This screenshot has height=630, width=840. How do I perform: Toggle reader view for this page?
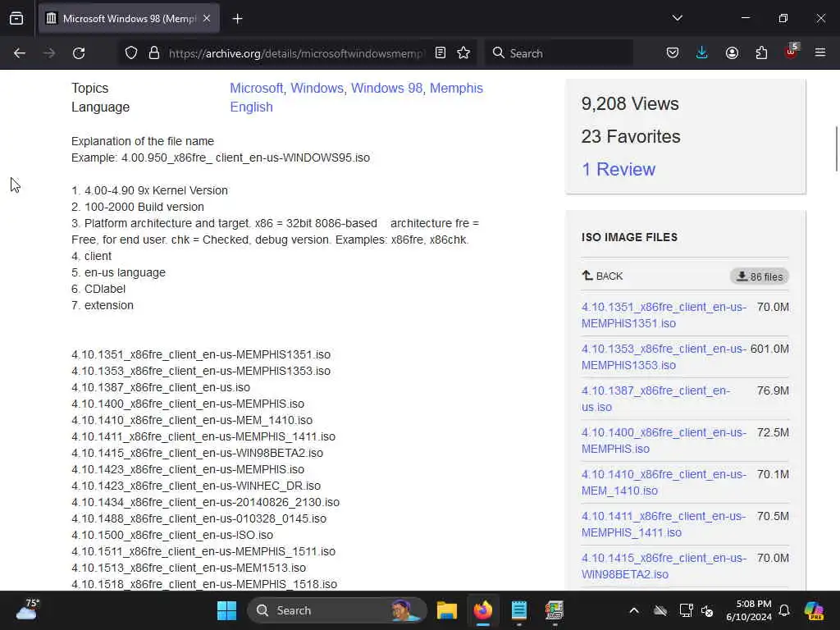click(441, 53)
